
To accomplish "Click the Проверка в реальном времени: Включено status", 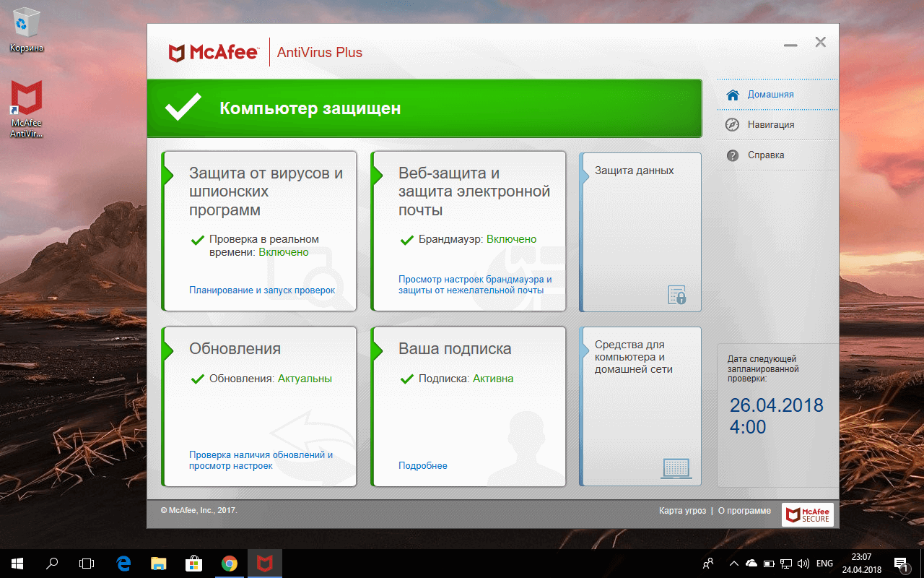I will 255,246.
